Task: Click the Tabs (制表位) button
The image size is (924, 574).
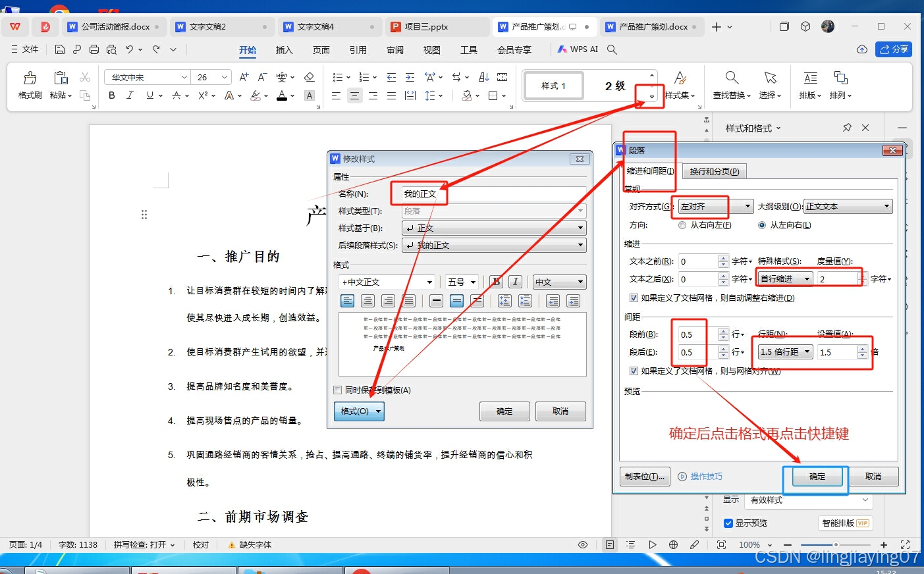Action: coord(645,477)
